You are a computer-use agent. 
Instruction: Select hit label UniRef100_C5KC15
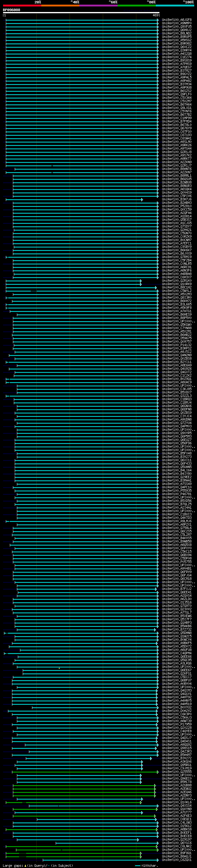(177, 551)
